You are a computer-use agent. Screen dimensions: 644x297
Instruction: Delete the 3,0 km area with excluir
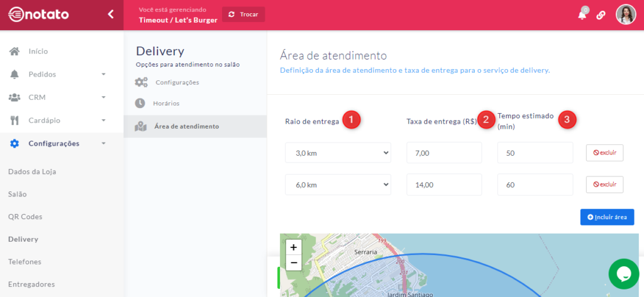click(604, 153)
